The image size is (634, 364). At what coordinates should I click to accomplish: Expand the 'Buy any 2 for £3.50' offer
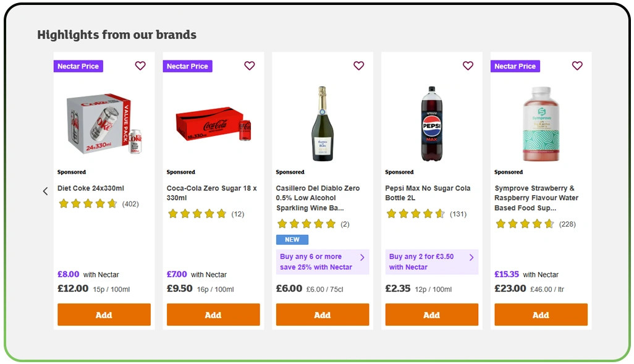431,261
